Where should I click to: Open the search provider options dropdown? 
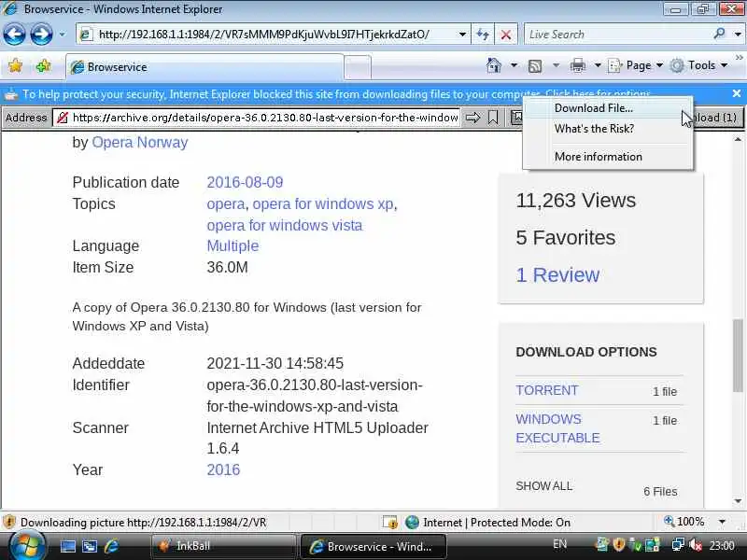738,35
